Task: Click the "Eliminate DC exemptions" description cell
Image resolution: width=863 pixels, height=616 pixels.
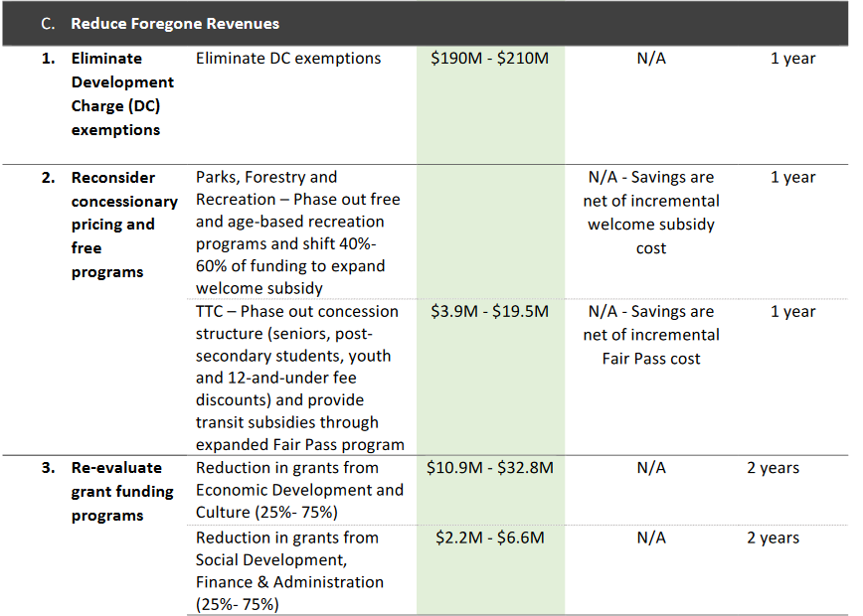Action: (x=288, y=59)
